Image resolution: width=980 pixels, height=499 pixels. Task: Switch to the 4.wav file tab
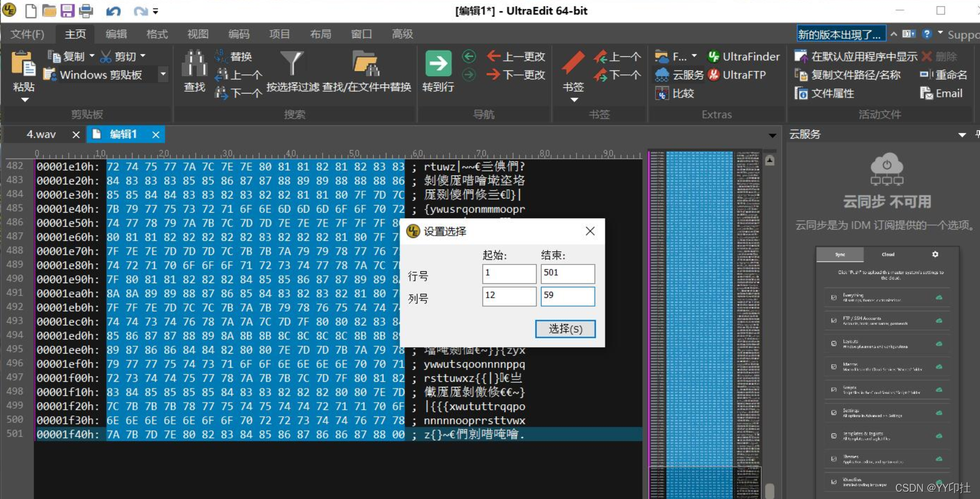pyautogui.click(x=41, y=134)
